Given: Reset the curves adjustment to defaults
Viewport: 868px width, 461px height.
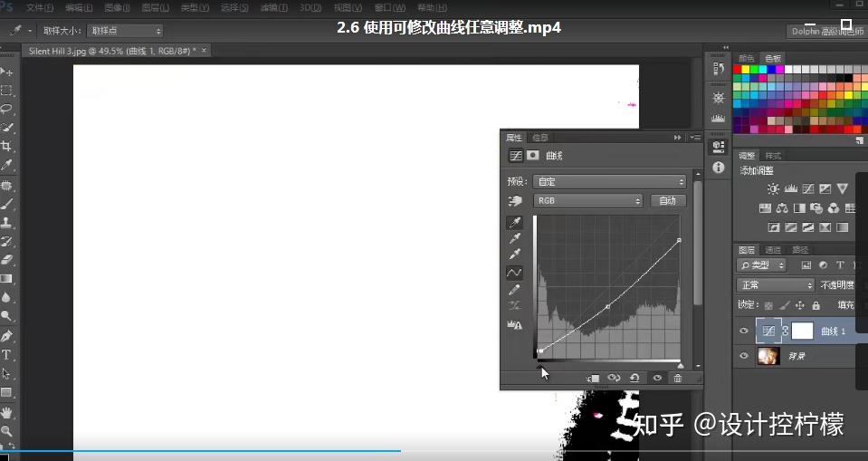Looking at the screenshot, I should point(634,378).
